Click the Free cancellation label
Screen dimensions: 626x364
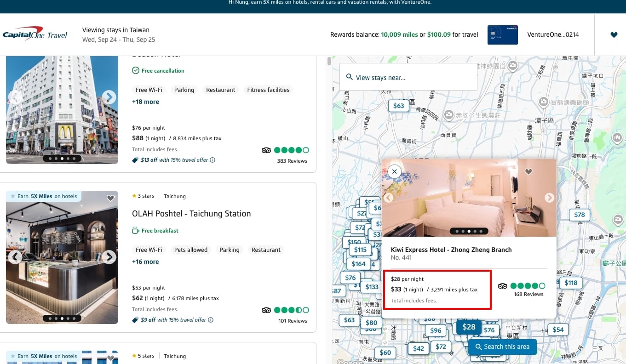(x=158, y=71)
